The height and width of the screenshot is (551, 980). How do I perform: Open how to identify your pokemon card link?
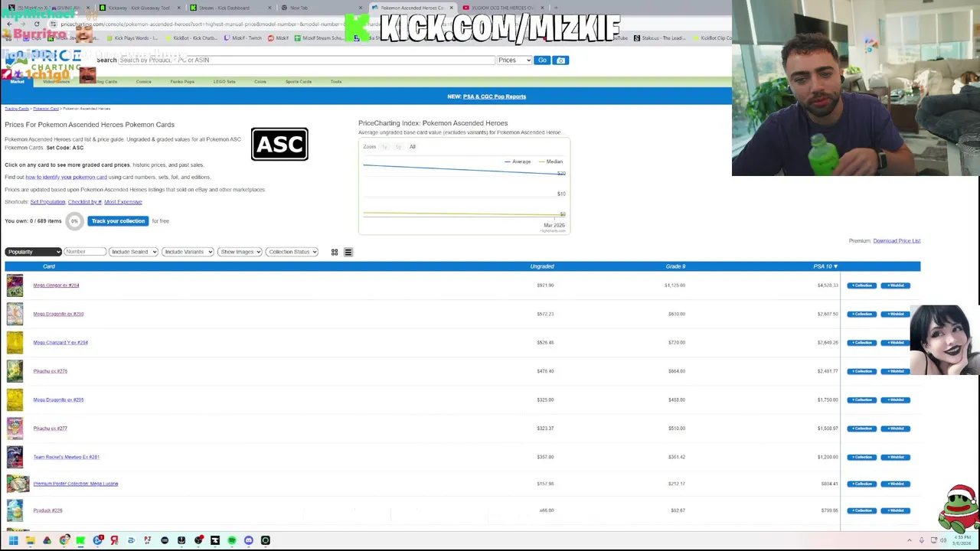click(66, 178)
